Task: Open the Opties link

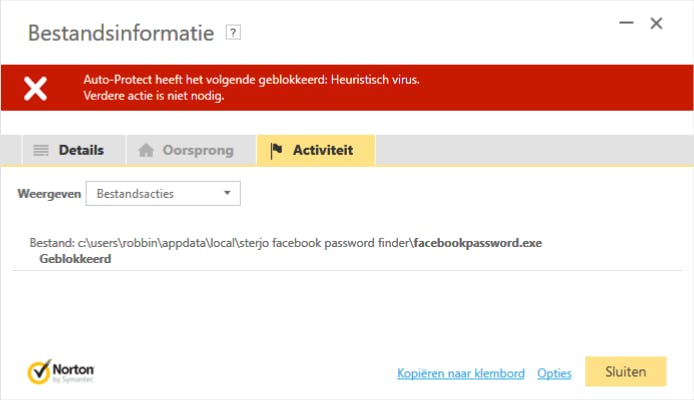Action: coord(554,373)
